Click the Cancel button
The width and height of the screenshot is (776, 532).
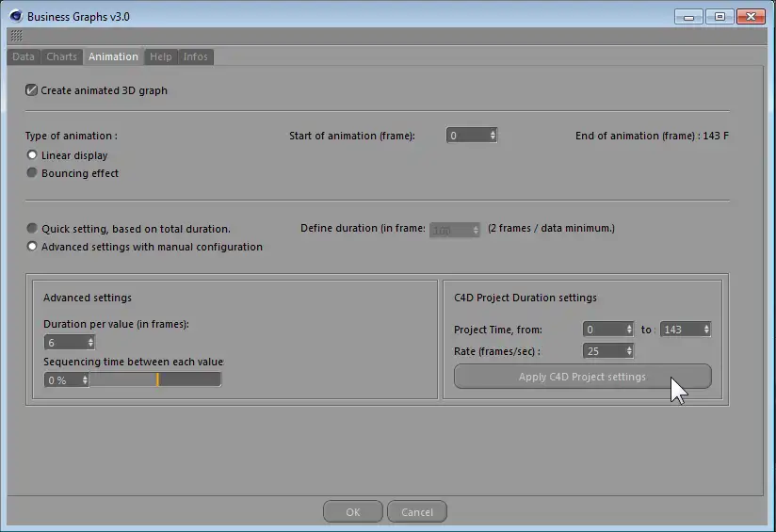pyautogui.click(x=416, y=511)
